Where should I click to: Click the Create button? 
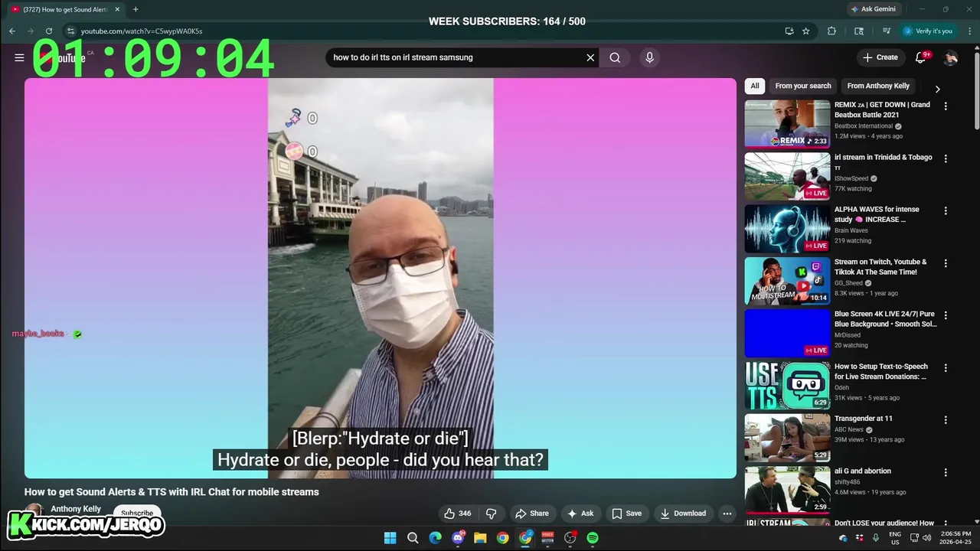tap(880, 57)
